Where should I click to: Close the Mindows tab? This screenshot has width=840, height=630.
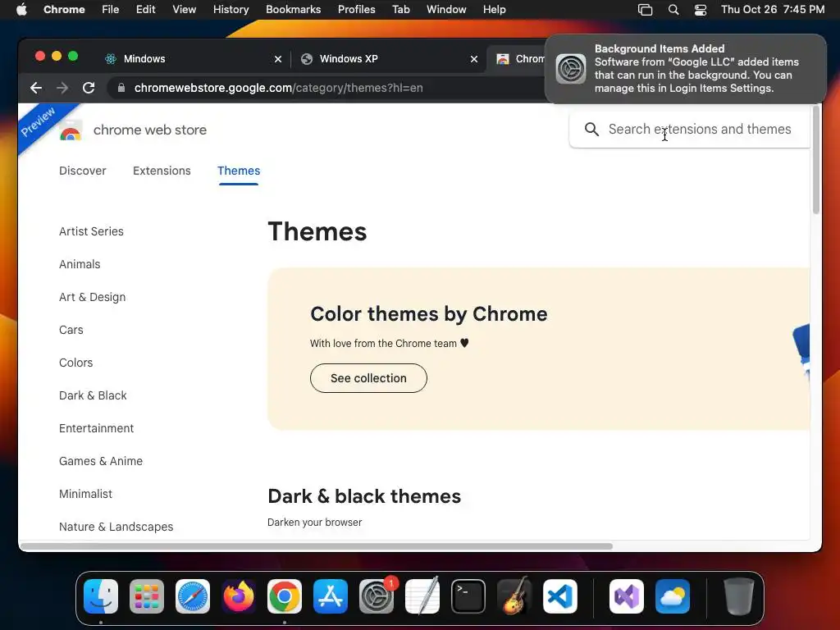coord(278,59)
